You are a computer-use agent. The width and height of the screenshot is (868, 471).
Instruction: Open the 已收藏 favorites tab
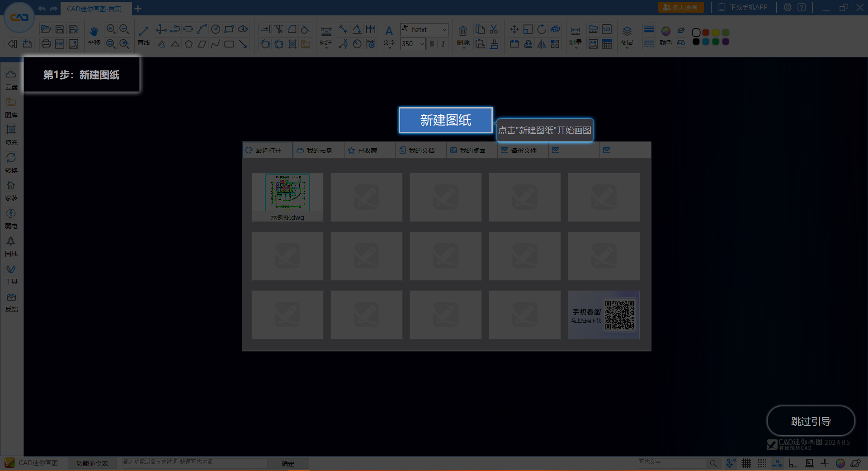click(x=367, y=151)
